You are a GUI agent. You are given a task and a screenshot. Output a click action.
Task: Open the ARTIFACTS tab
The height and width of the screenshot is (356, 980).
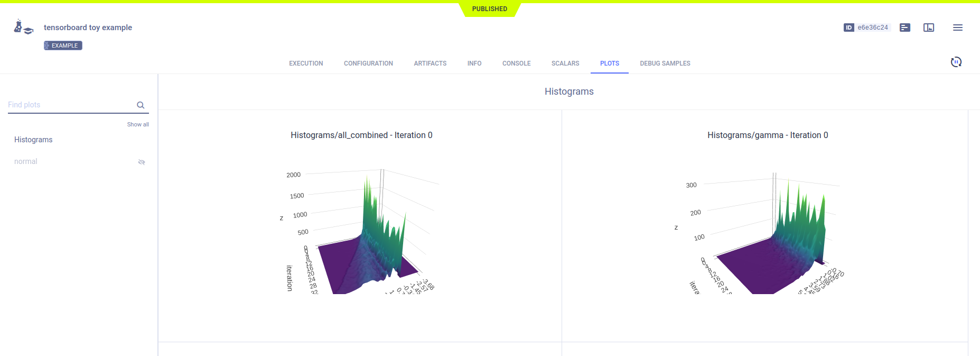pyautogui.click(x=430, y=63)
